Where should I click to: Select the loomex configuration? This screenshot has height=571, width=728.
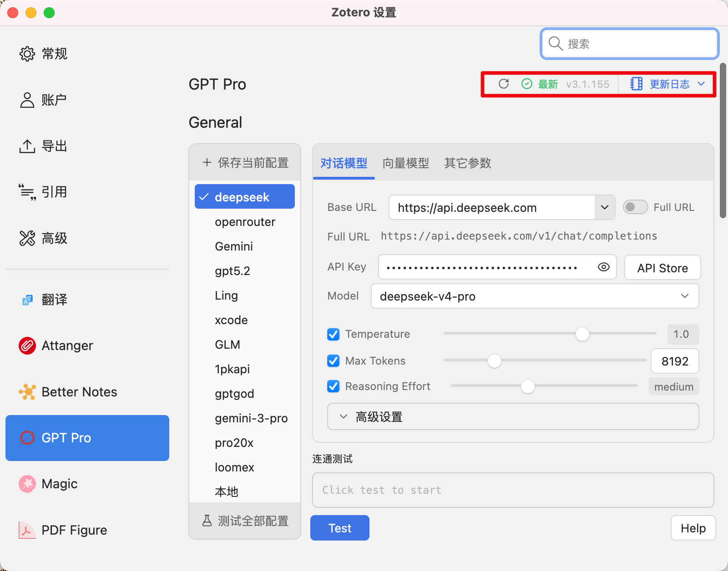[x=245, y=467]
